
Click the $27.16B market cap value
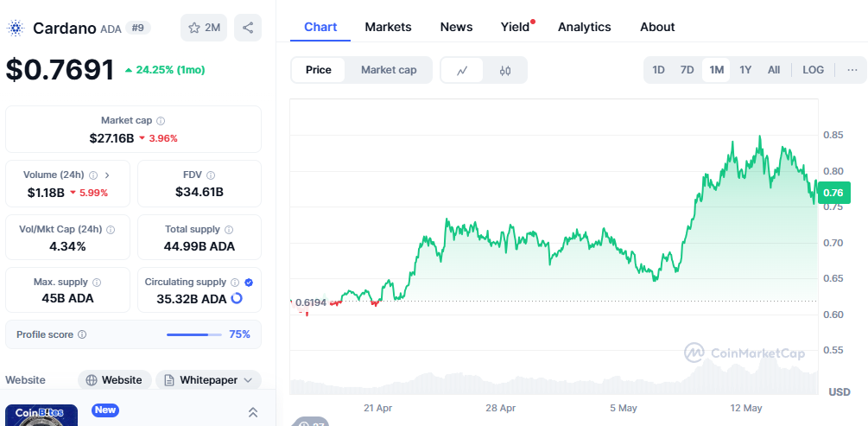coord(111,138)
